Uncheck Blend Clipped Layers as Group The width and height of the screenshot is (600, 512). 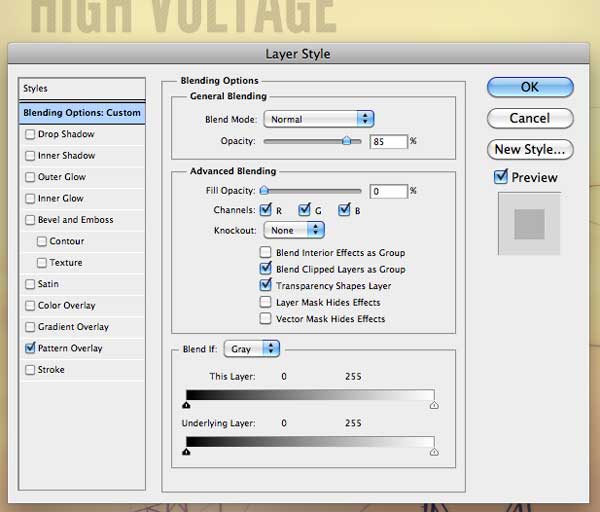tap(265, 268)
